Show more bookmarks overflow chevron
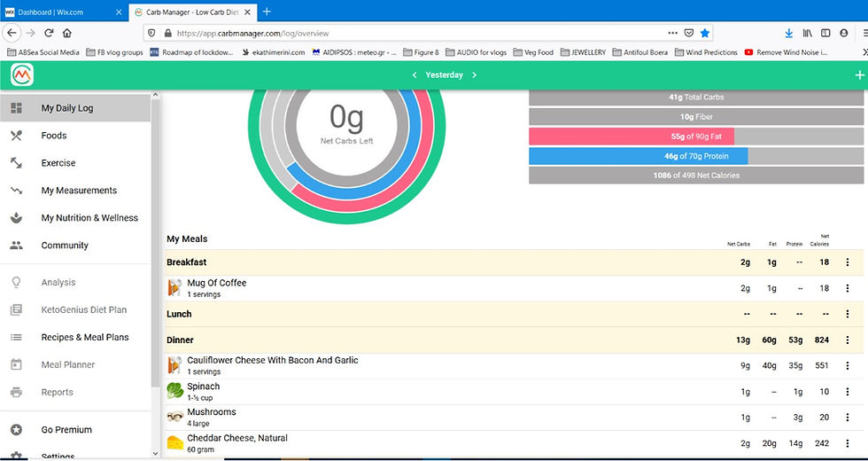The width and height of the screenshot is (868, 461). click(864, 52)
